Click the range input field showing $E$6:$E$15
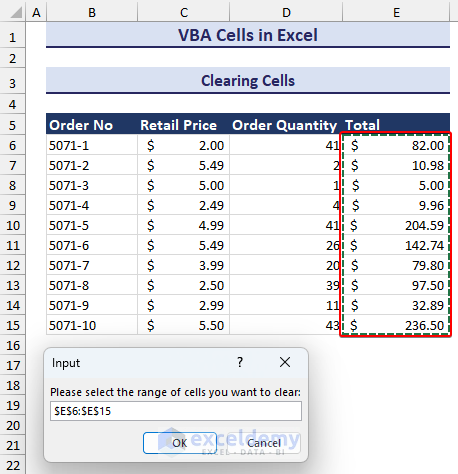 [x=176, y=411]
